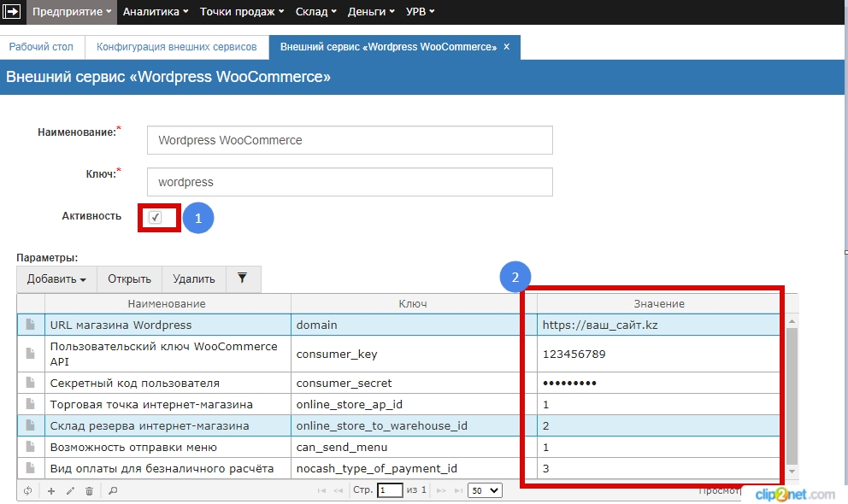
Task: Click the trash delete icon in footer
Action: coord(89,490)
